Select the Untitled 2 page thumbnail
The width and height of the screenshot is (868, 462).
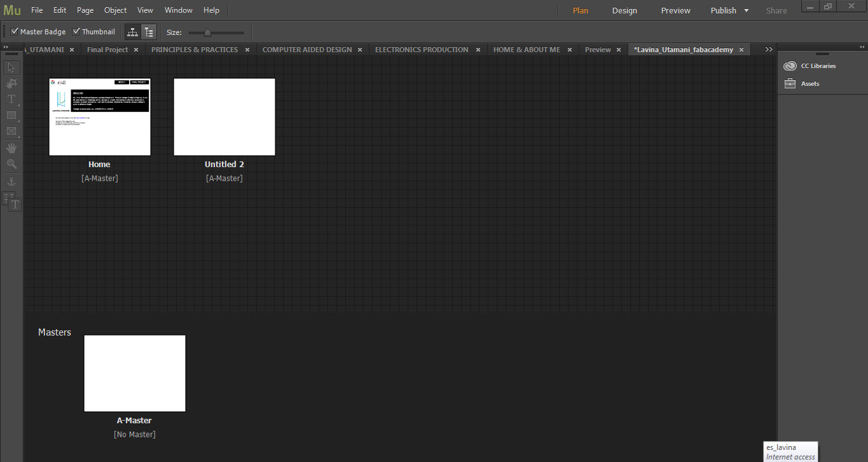point(224,117)
